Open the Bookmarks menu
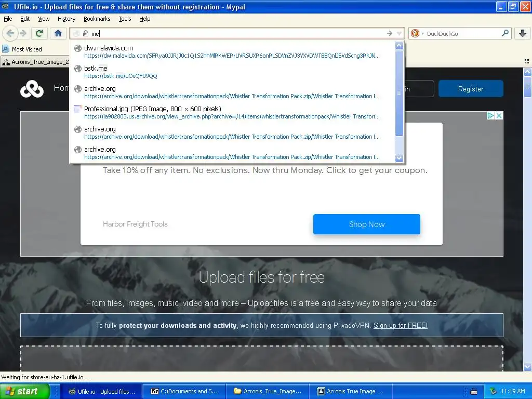Image resolution: width=532 pixels, height=399 pixels. [97, 19]
